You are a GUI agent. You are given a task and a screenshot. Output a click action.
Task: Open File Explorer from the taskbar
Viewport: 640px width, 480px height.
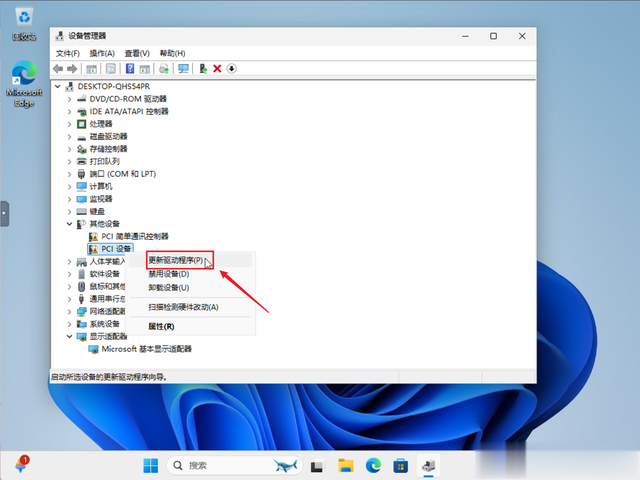point(346,465)
